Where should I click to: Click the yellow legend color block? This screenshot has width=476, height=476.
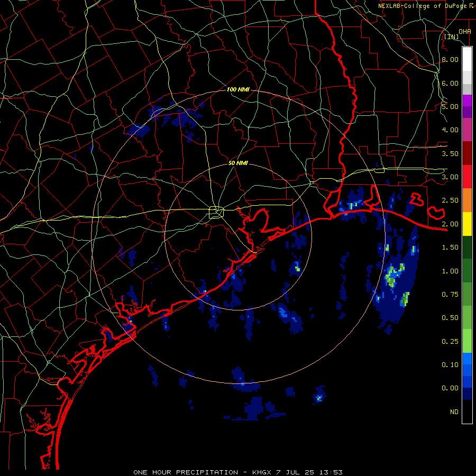coord(467,224)
